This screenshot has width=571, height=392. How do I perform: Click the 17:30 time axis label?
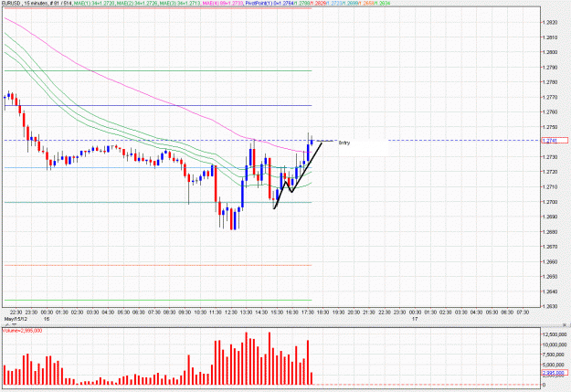point(308,313)
